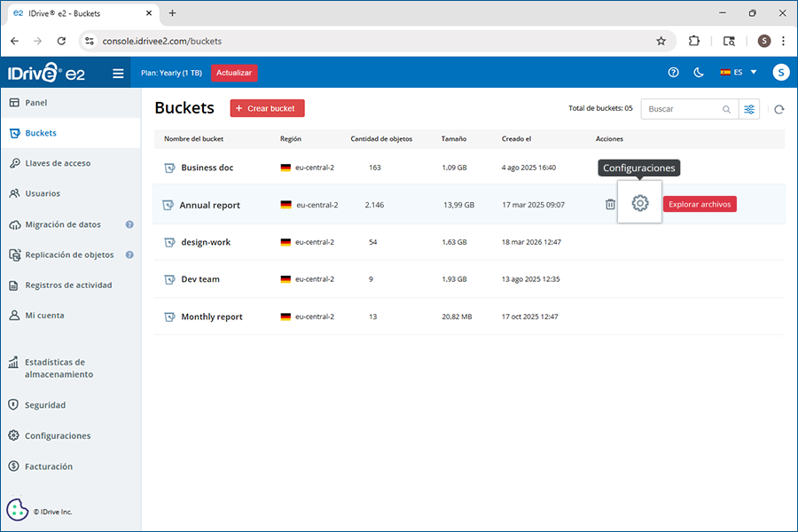Click info icon next to Migración de datos

[129, 225]
